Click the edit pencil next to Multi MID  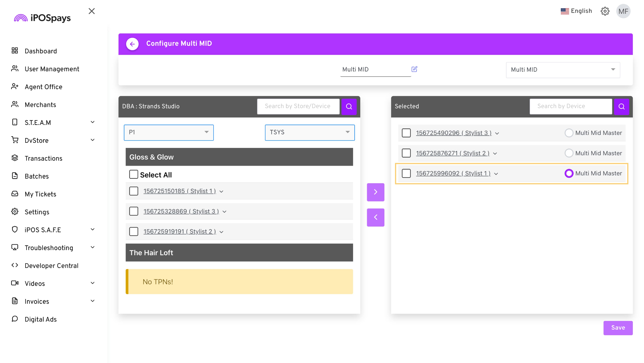click(x=414, y=69)
